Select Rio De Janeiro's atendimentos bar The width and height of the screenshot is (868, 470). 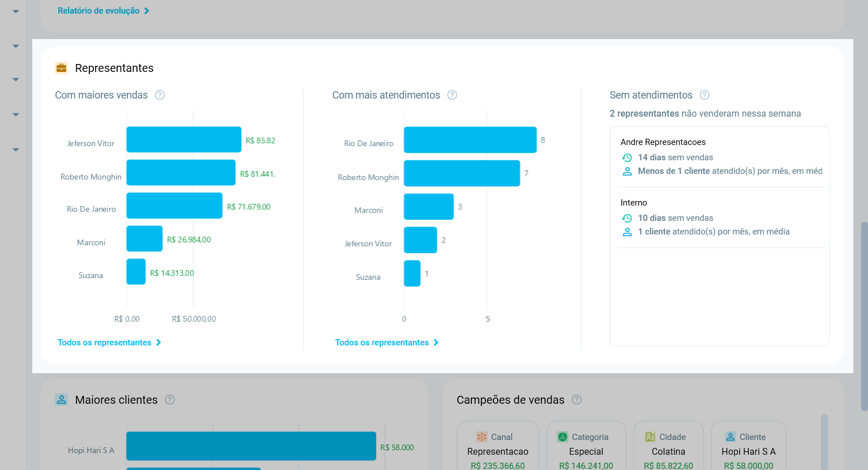point(470,140)
